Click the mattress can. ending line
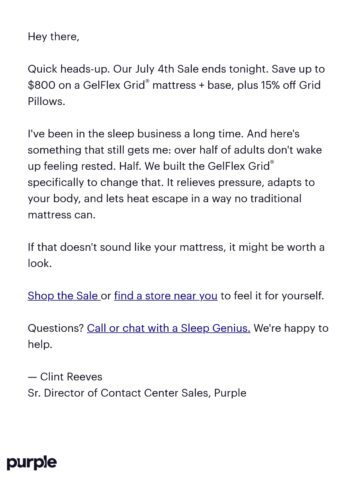 pos(62,215)
